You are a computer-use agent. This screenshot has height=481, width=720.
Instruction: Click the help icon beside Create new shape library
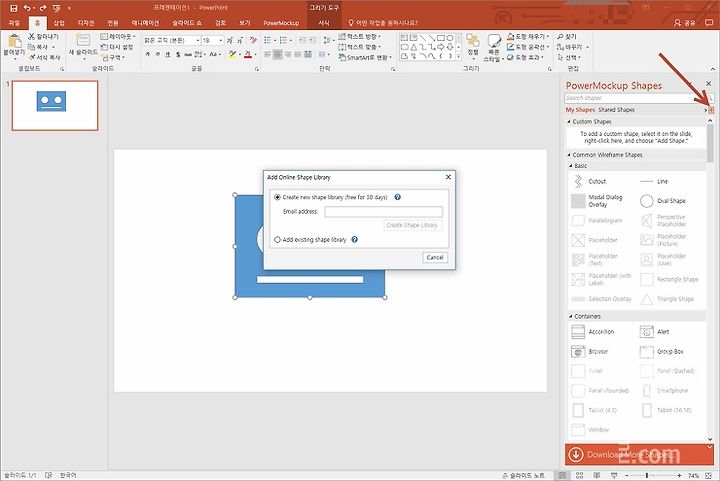(398, 197)
